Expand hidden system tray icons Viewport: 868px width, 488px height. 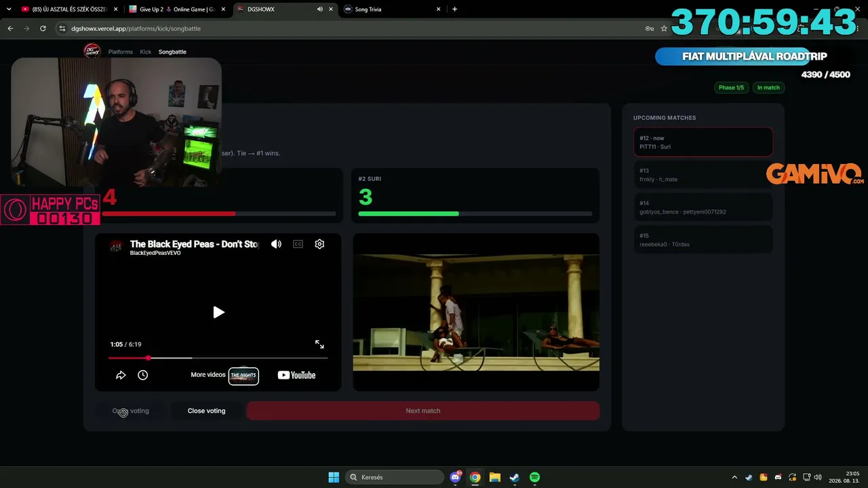click(x=734, y=477)
